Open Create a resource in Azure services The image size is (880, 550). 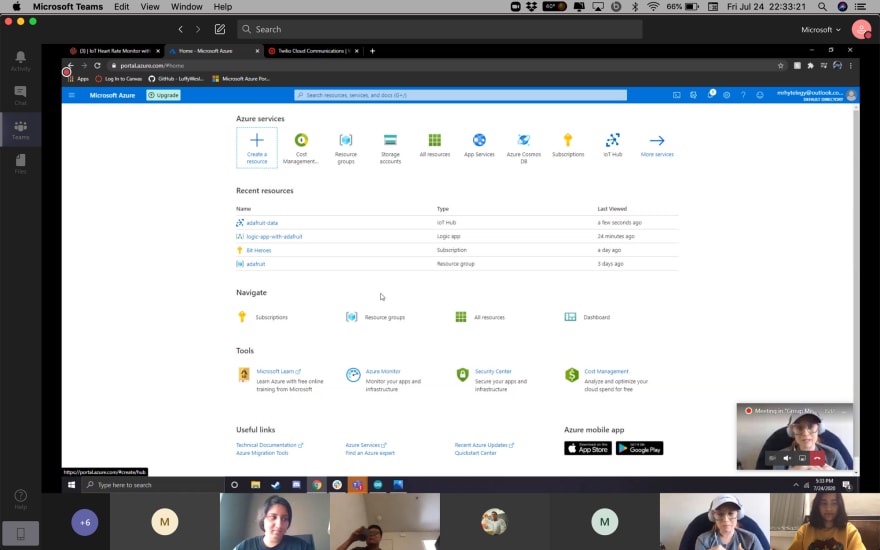[x=256, y=148]
